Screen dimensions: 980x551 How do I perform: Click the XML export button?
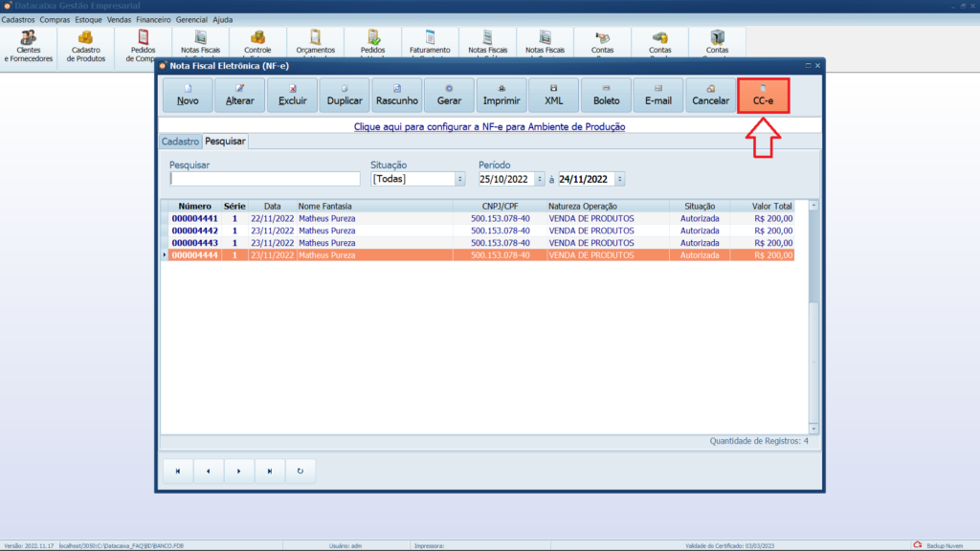pyautogui.click(x=554, y=96)
